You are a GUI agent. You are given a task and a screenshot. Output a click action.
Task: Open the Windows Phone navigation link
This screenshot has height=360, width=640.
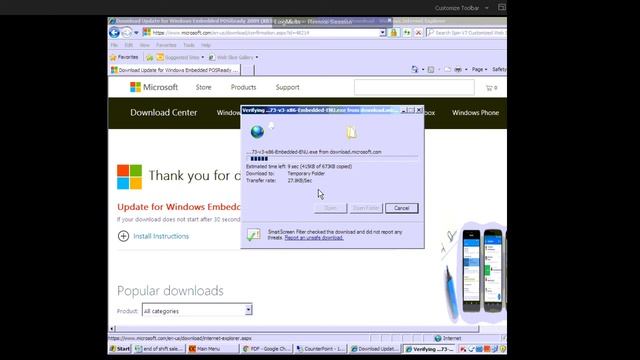[475, 113]
